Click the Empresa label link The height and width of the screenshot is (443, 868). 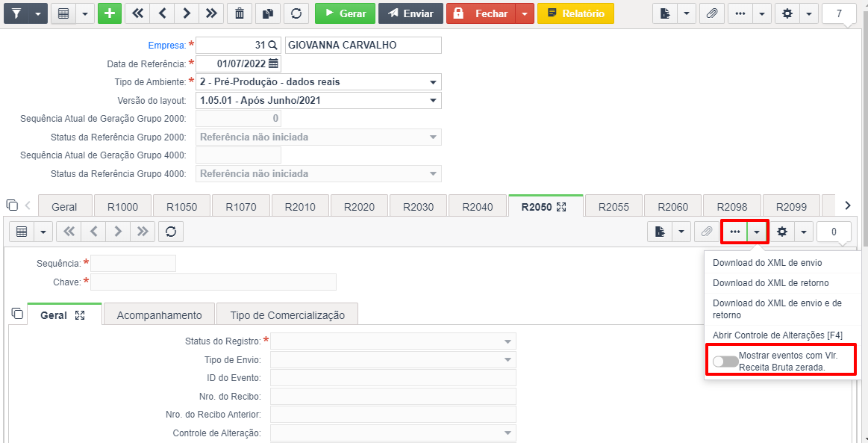[166, 46]
